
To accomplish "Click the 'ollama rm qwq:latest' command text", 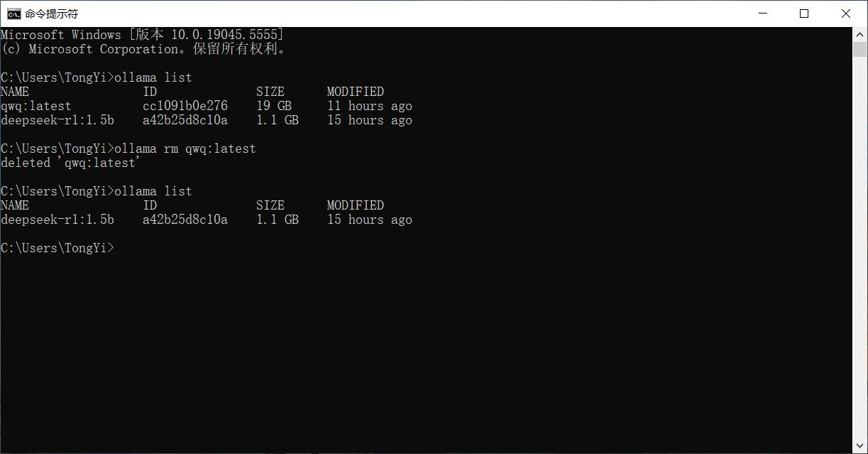I will (x=185, y=148).
